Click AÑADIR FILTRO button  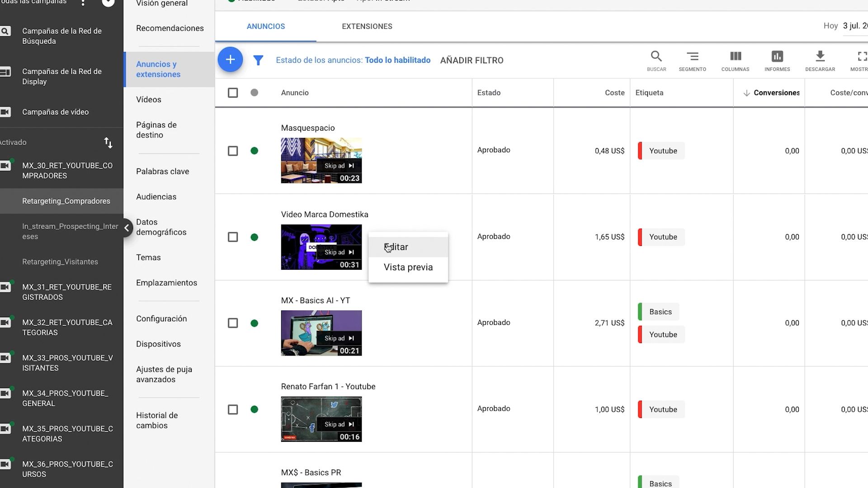[x=472, y=61]
